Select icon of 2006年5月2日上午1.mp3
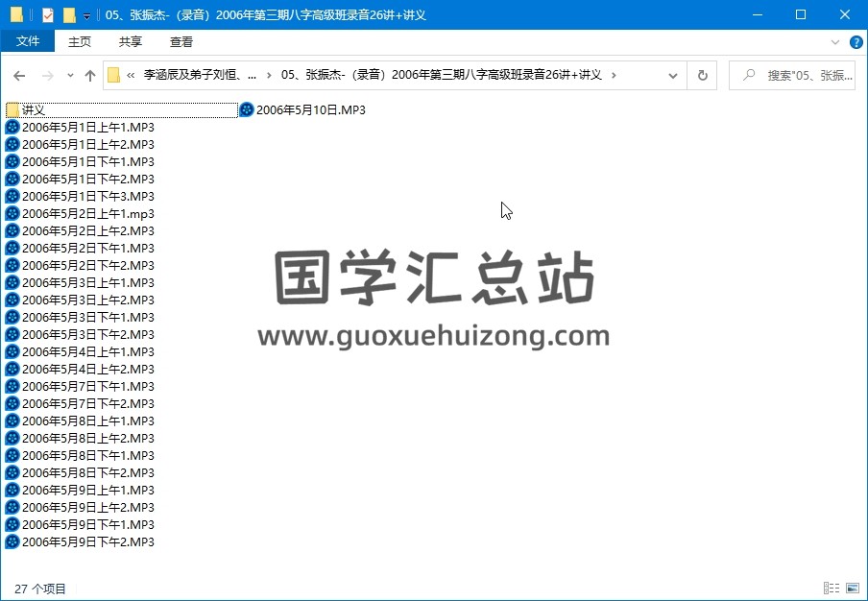The height and width of the screenshot is (601, 868). click(x=12, y=214)
